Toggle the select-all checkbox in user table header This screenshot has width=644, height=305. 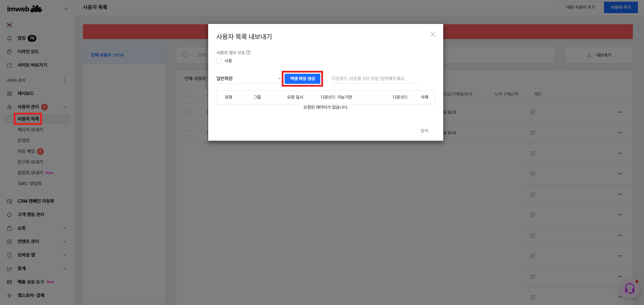tap(187, 94)
